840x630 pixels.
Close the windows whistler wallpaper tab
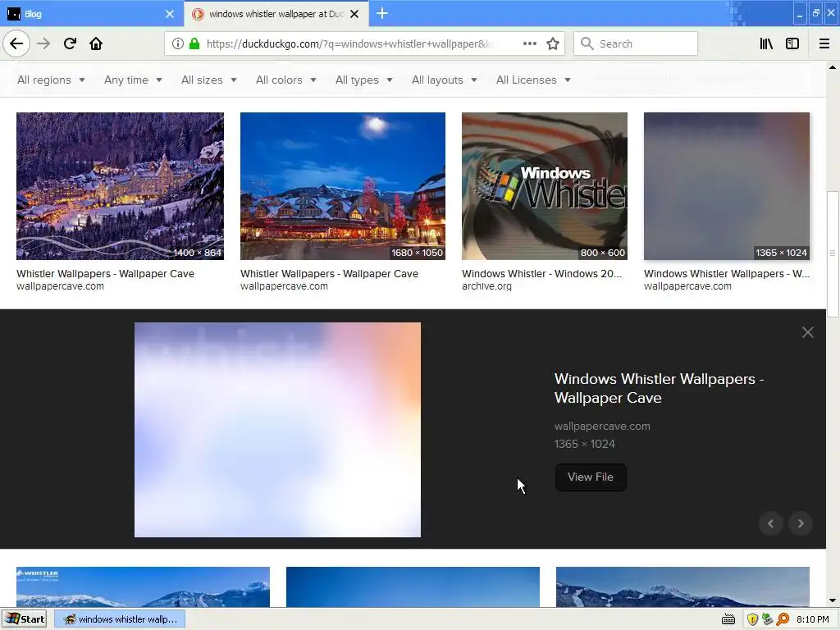click(x=354, y=14)
